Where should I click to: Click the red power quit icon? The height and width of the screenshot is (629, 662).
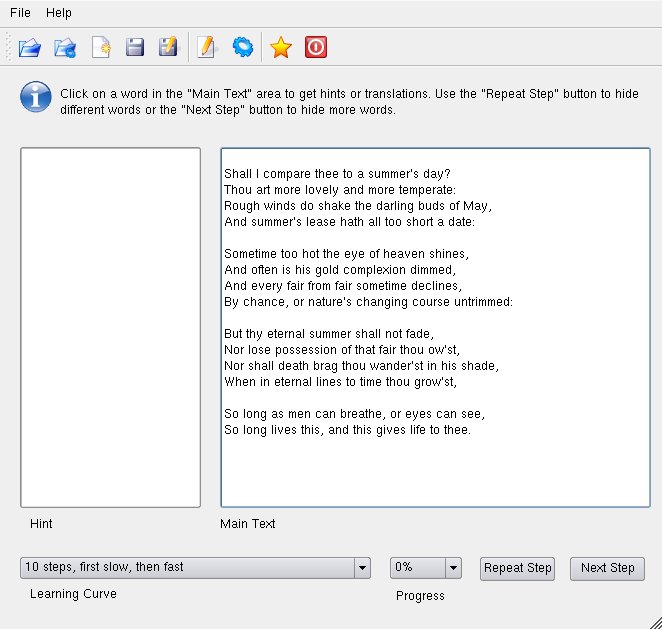click(316, 47)
